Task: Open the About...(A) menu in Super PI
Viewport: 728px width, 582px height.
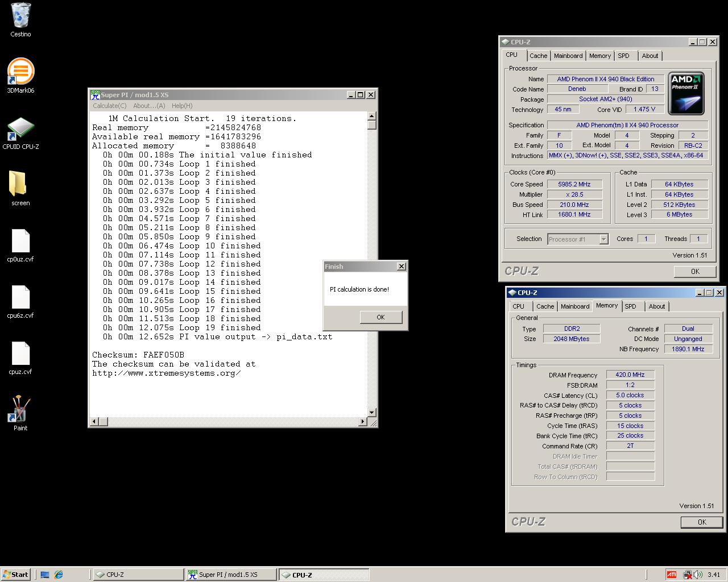Action: 149,106
